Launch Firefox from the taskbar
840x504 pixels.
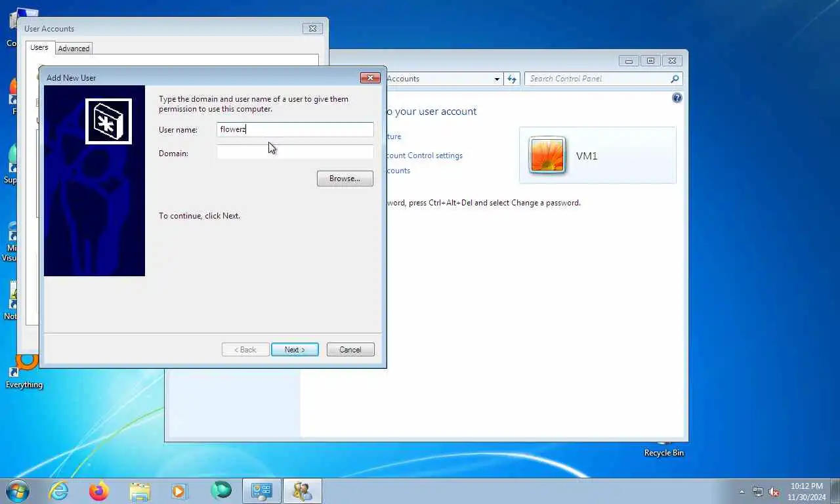[99, 491]
